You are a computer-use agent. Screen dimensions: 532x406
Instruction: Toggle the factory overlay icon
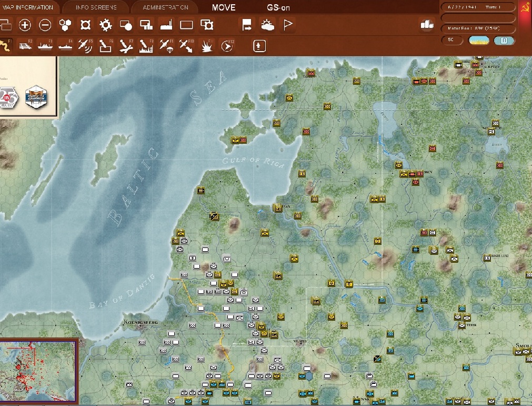pyautogui.click(x=166, y=25)
